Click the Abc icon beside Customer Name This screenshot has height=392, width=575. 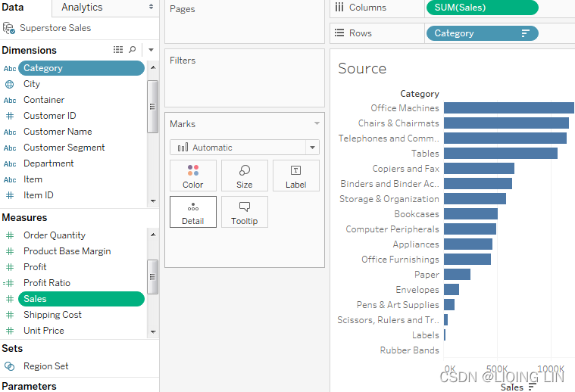pos(10,132)
